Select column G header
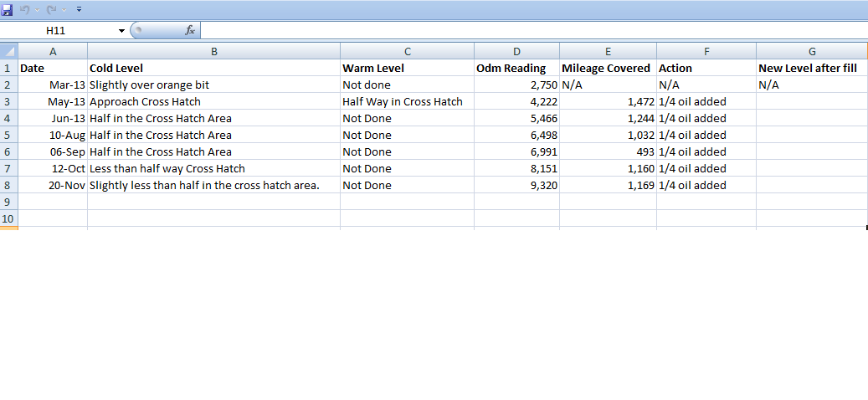This screenshot has height=400, width=868. click(812, 51)
